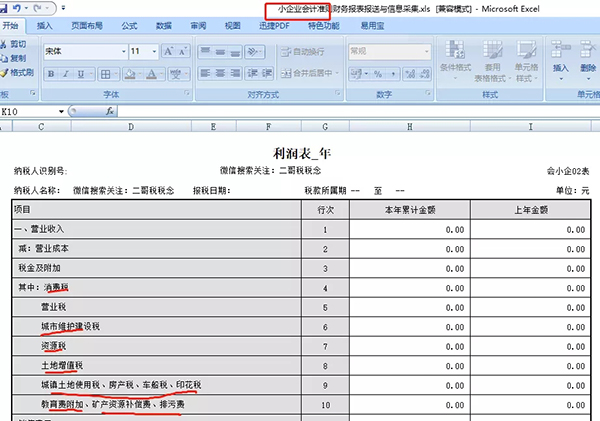
Task: Decrease indent icon
Action: (252, 73)
